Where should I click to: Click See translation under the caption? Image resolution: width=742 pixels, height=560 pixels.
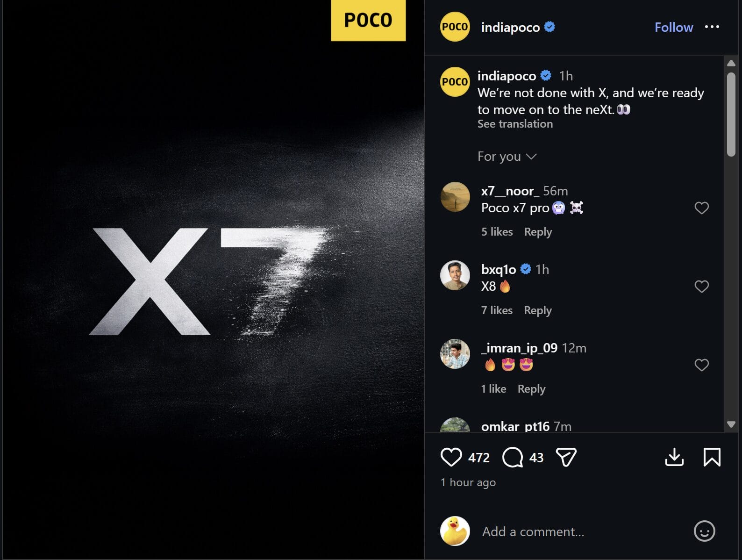tap(515, 124)
